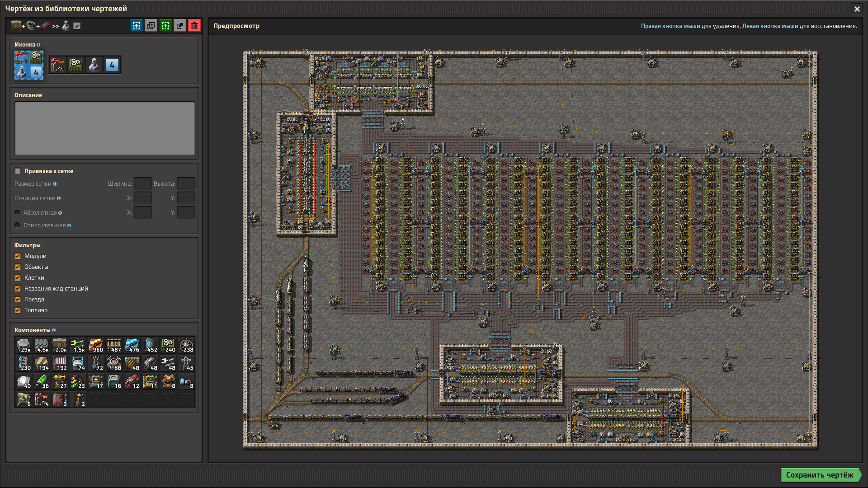
Task: Enable the Привязка к сетке checkbox
Action: [x=18, y=171]
